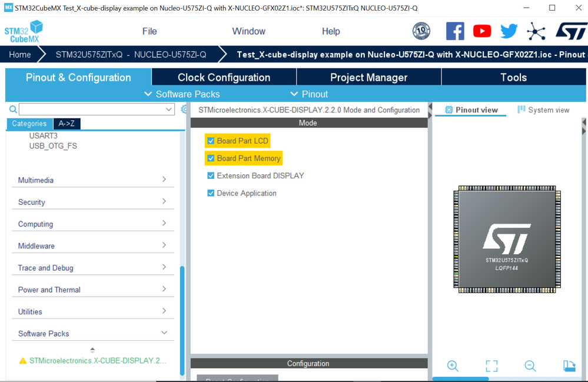Uncheck Board Part Memory checkbox
Screen dimensions: 588x382
tap(211, 158)
